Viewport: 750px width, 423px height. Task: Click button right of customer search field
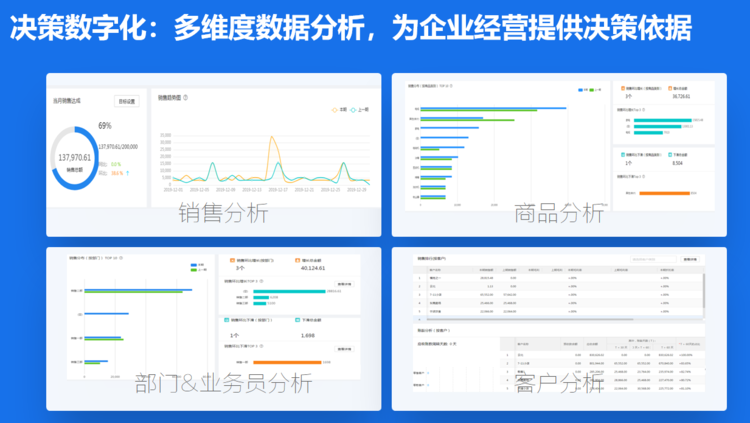(x=692, y=259)
